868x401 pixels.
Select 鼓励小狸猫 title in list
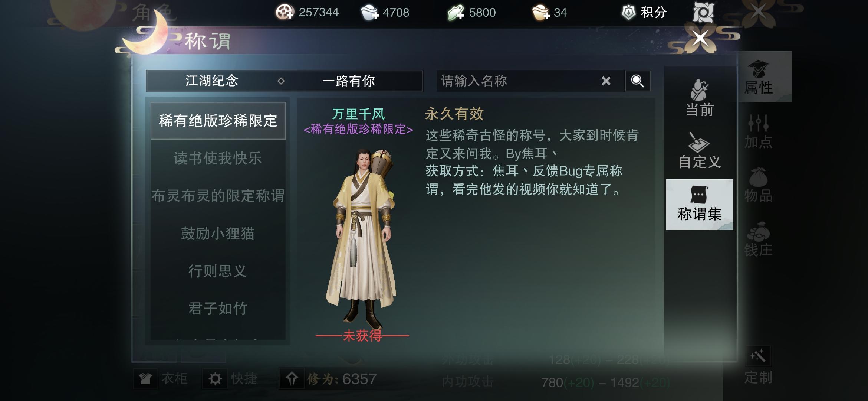[218, 234]
